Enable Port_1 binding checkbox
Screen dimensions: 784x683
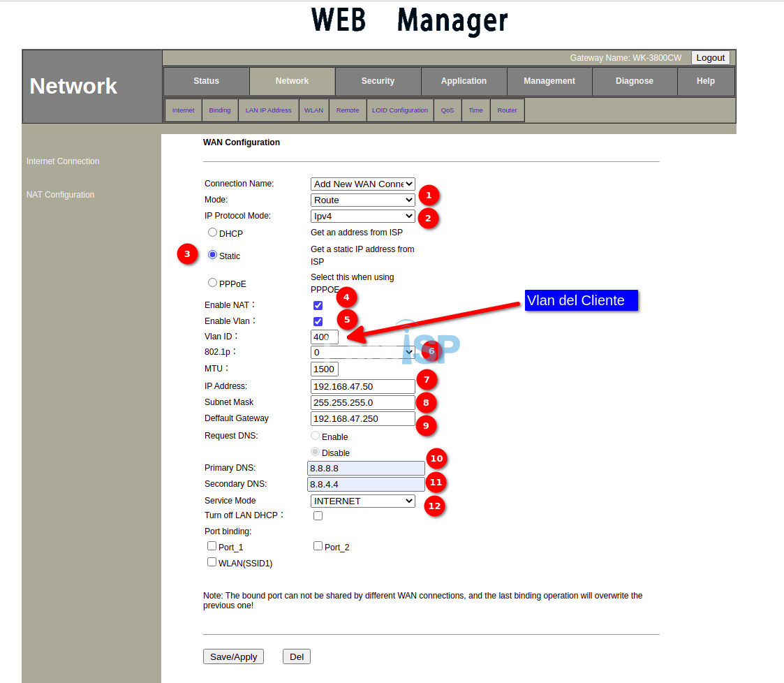click(212, 546)
